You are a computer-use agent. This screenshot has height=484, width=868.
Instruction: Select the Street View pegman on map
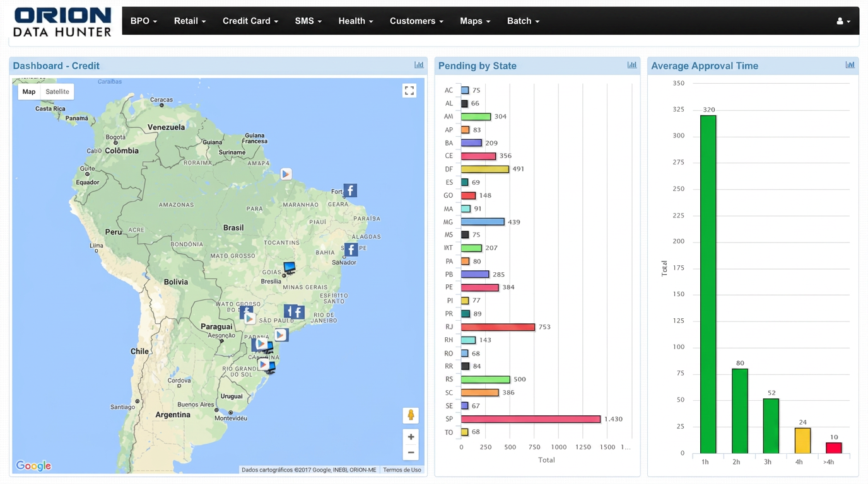[411, 415]
